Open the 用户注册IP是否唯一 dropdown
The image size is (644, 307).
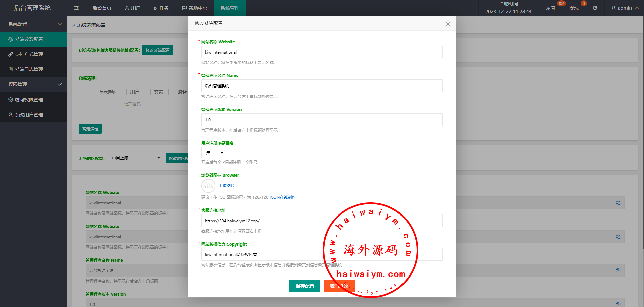pos(213,152)
